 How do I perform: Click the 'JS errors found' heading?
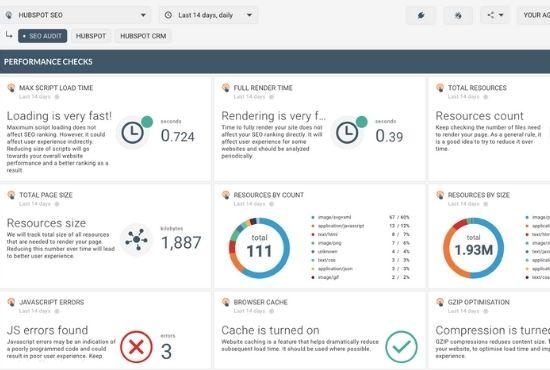[47, 330]
